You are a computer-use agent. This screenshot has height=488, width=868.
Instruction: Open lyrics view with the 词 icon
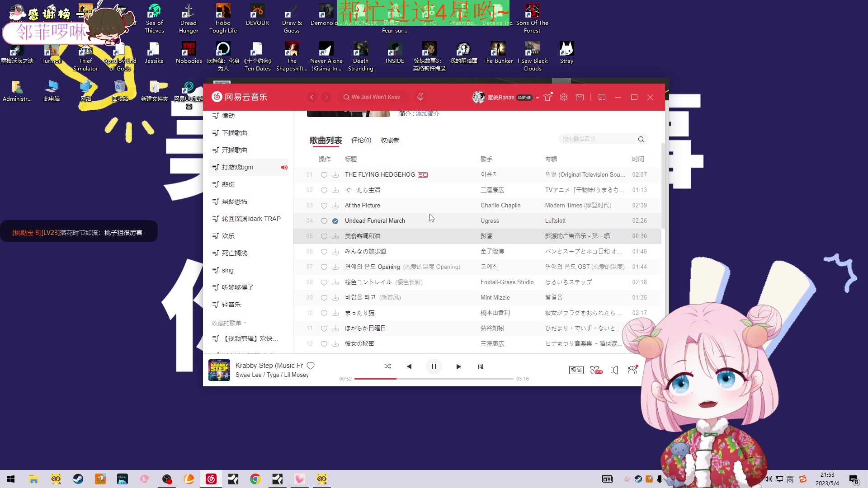(x=480, y=366)
